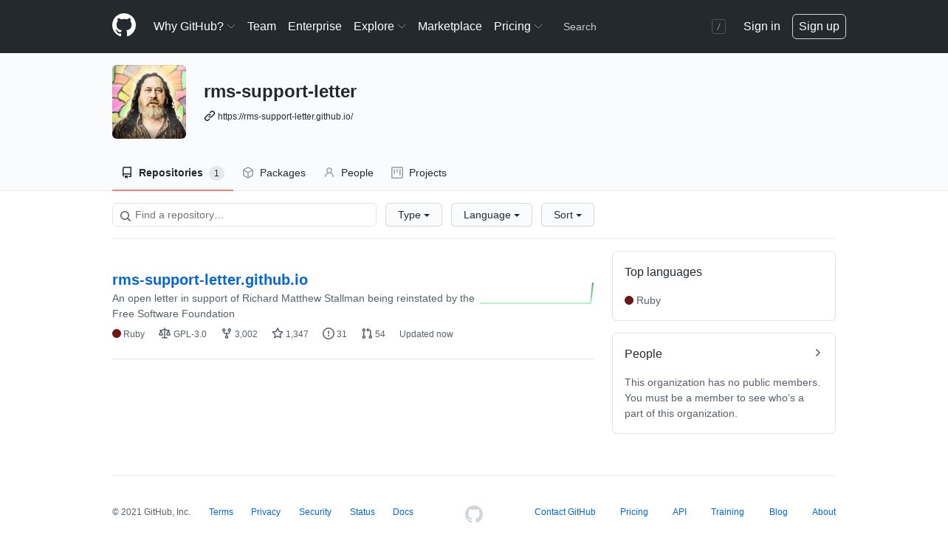Image resolution: width=948 pixels, height=560 pixels.
Task: Open the 3,002 forks link
Action: pos(239,334)
